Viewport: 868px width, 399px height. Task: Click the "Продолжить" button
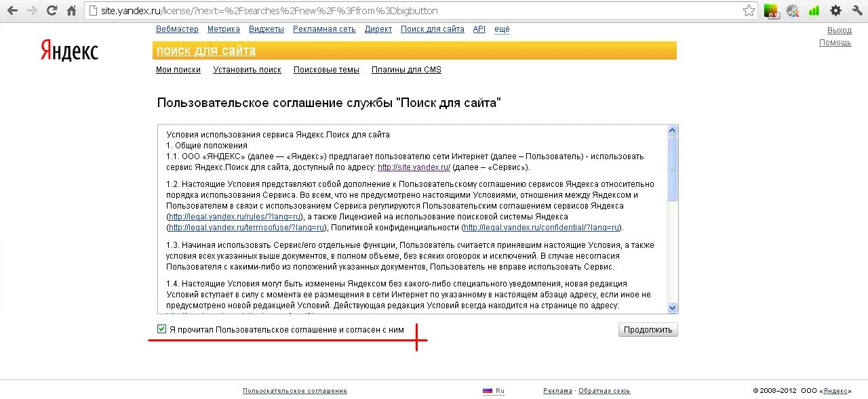coord(648,329)
